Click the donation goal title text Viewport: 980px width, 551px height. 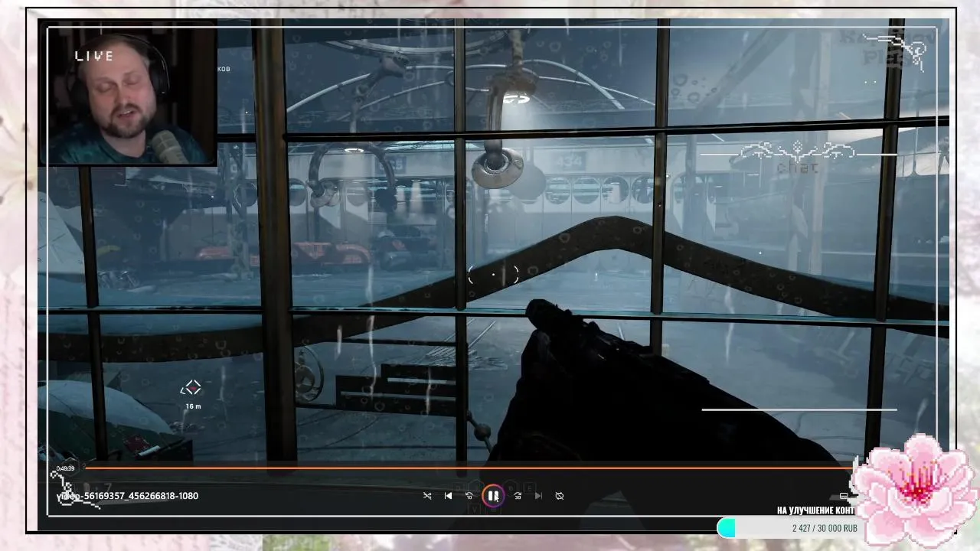(815, 510)
